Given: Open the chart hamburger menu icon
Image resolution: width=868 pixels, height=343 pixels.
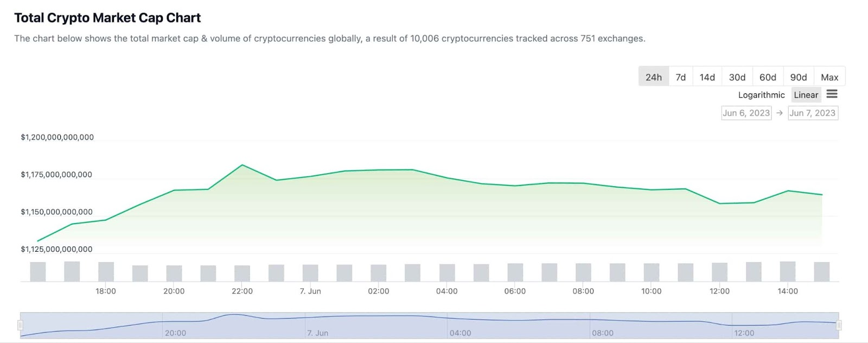Looking at the screenshot, I should (832, 94).
